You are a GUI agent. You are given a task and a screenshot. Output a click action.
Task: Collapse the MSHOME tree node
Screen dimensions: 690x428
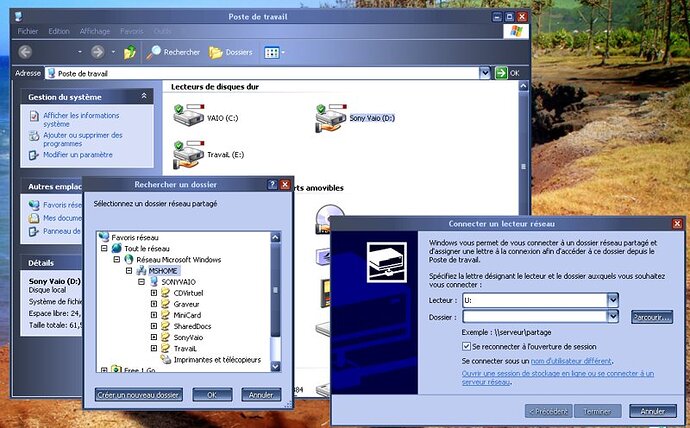129,270
